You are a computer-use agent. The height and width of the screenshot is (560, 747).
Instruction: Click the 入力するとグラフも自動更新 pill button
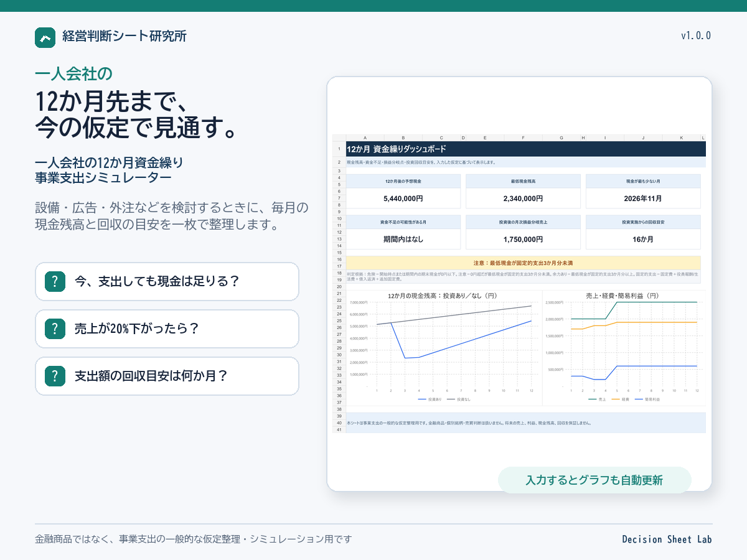coord(594,480)
